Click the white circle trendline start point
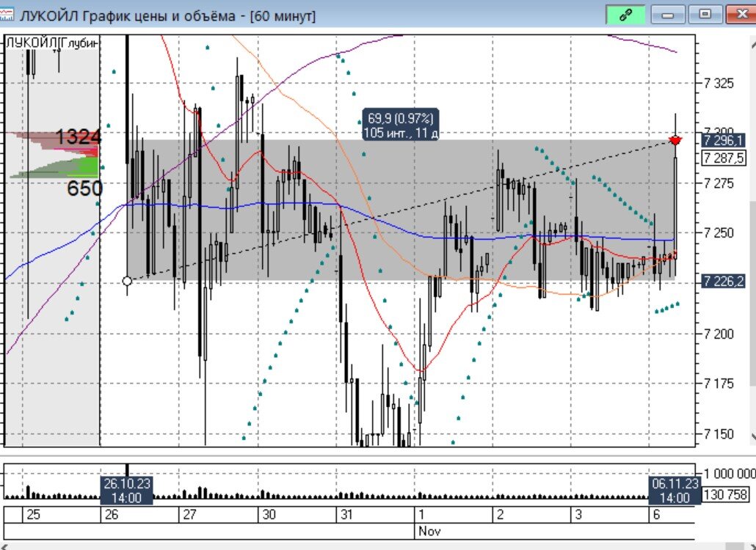The height and width of the screenshot is (550, 756). coord(127,281)
